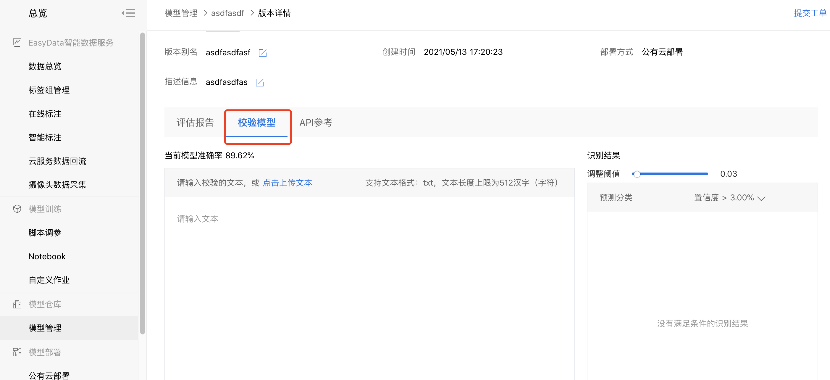Click the 模型部署 section icon
830x380 pixels.
[x=17, y=352]
